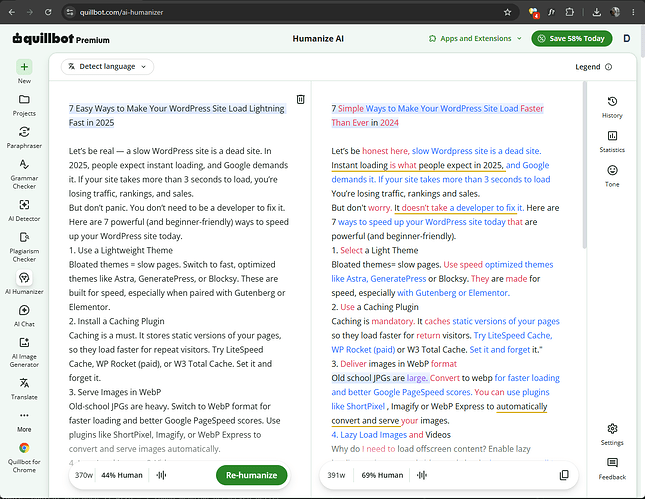
Task: Open the Grammar Checker tool
Action: 24,174
